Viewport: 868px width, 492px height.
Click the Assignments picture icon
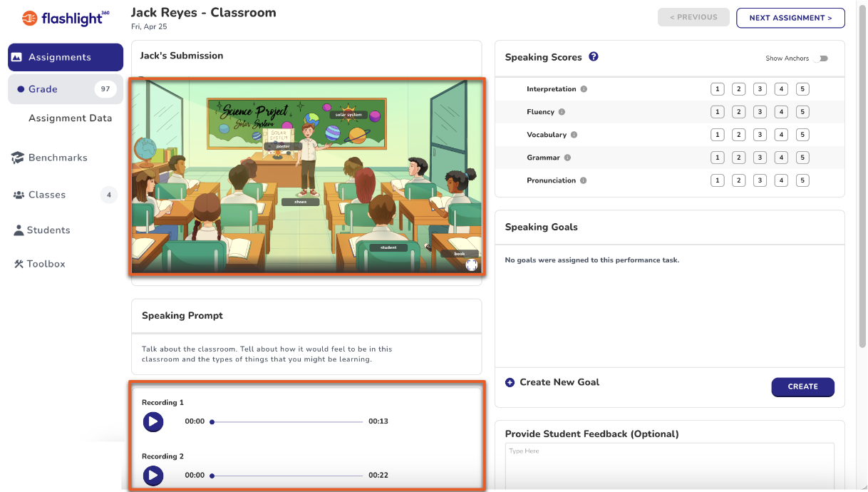pos(17,57)
